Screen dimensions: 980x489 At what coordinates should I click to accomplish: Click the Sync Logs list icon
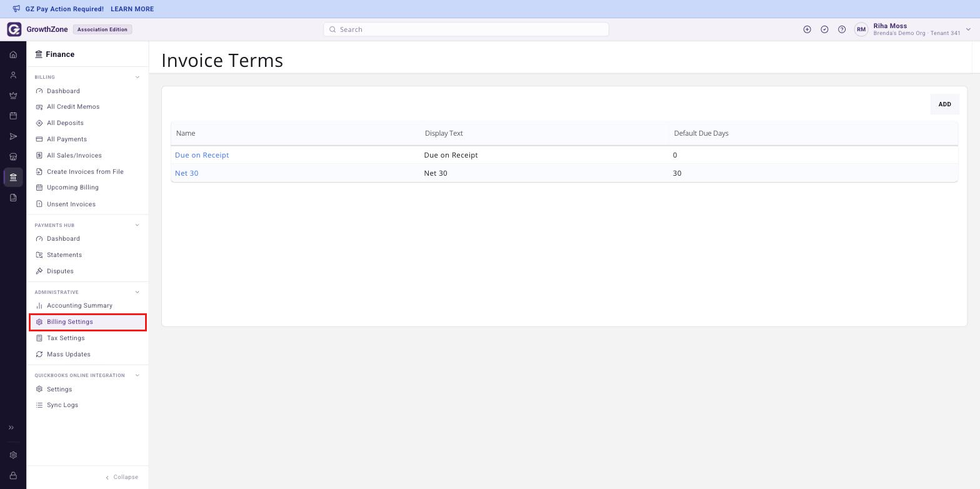(39, 405)
